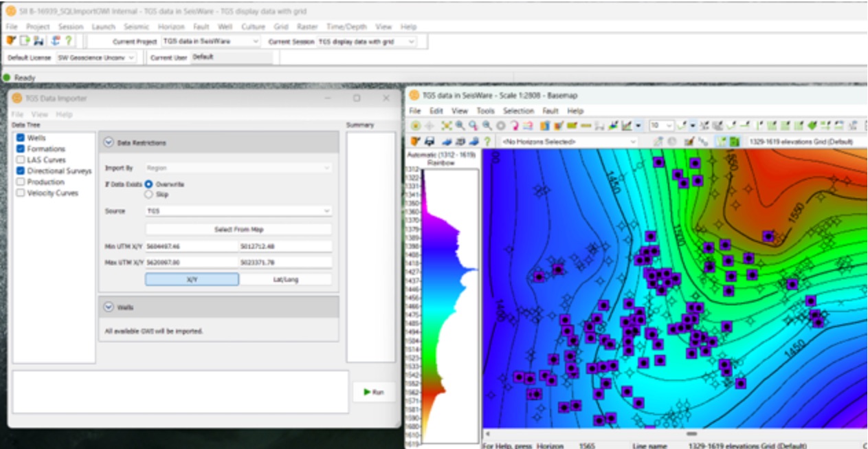Open the No Horizons Selected dropdown

click(569, 142)
